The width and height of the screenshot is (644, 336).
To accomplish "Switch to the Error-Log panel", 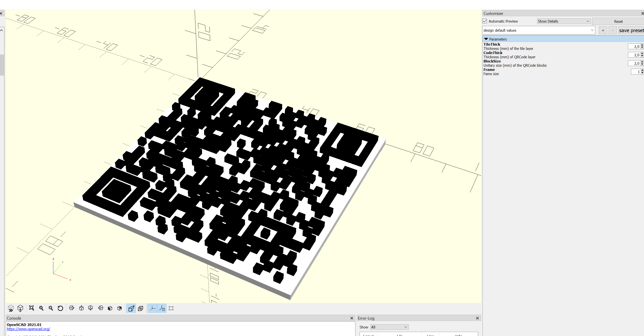I will click(x=366, y=318).
